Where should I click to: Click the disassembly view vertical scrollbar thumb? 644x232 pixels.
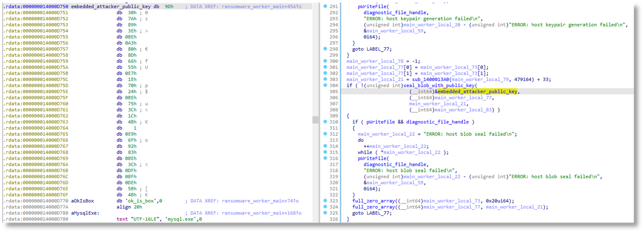(x=315, y=120)
